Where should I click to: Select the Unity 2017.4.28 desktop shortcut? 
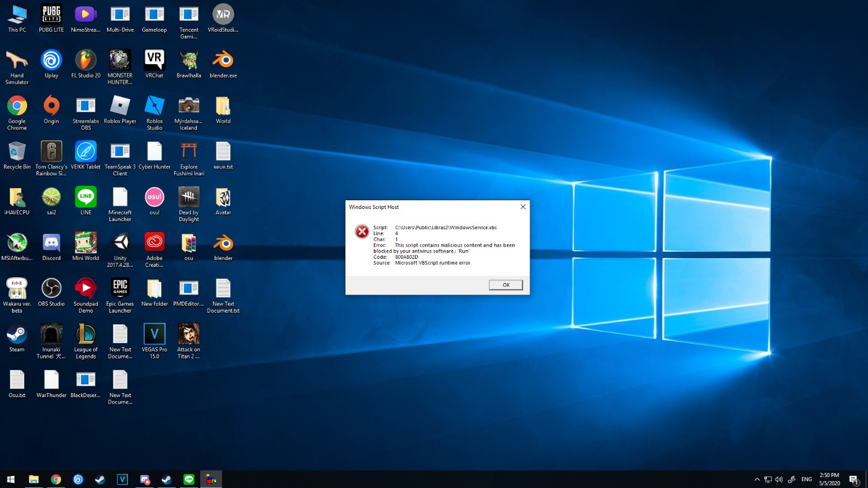[120, 251]
